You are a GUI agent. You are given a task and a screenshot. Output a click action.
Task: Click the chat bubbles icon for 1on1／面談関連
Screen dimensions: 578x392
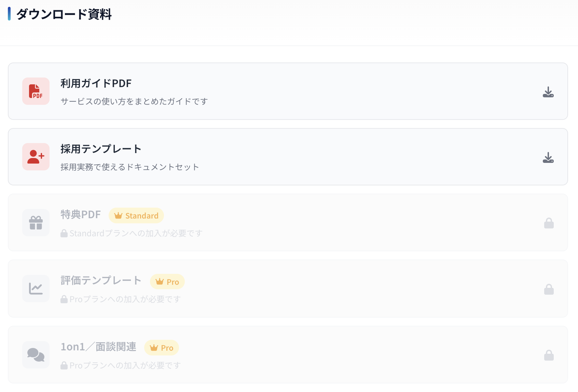click(x=36, y=354)
